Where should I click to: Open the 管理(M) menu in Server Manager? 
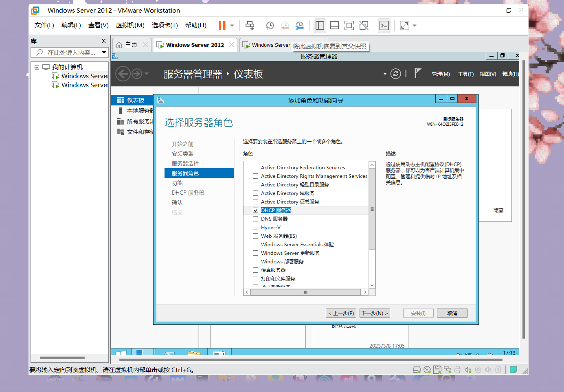pos(441,74)
